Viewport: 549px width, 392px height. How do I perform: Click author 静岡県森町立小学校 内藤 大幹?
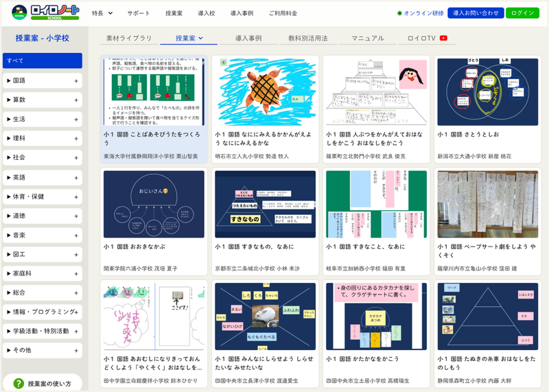pyautogui.click(x=474, y=381)
